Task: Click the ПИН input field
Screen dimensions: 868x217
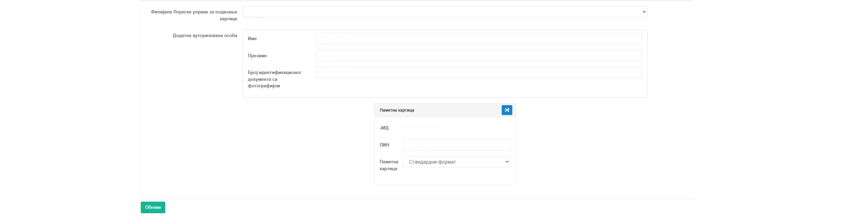Action: tap(456, 145)
